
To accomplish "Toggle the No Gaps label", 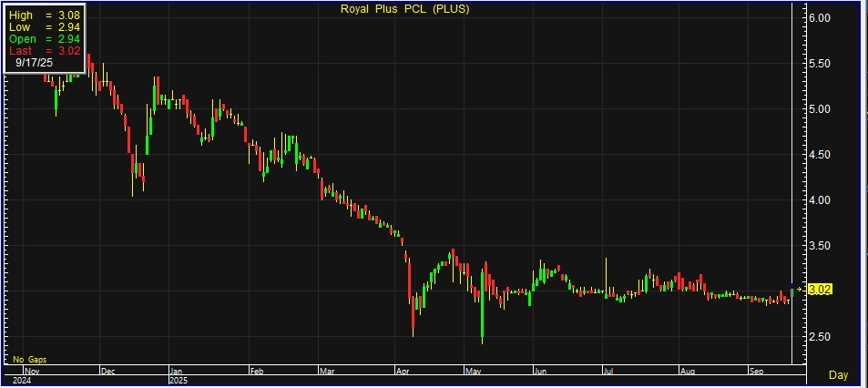I will tap(28, 361).
